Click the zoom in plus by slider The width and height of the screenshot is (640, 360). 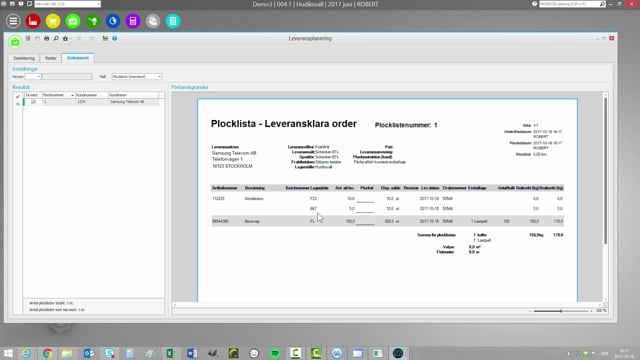click(x=591, y=311)
